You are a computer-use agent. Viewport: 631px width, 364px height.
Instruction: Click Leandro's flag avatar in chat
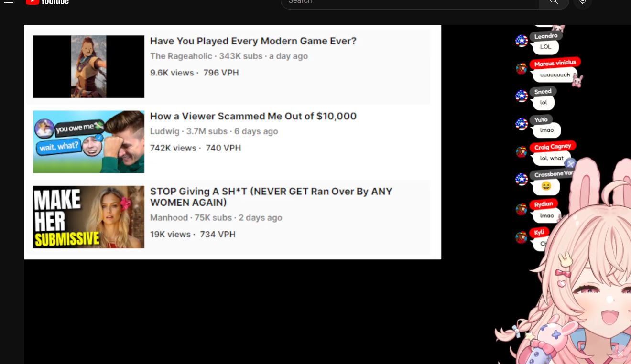(522, 41)
